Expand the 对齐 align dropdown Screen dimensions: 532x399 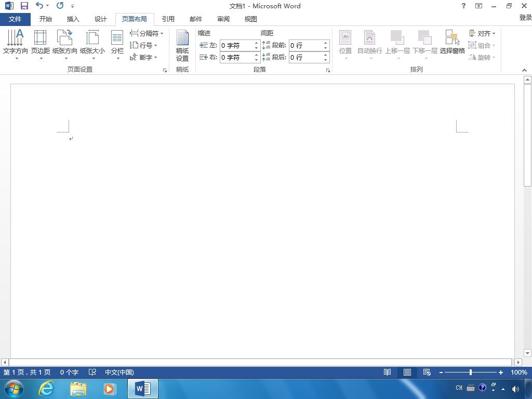point(482,33)
